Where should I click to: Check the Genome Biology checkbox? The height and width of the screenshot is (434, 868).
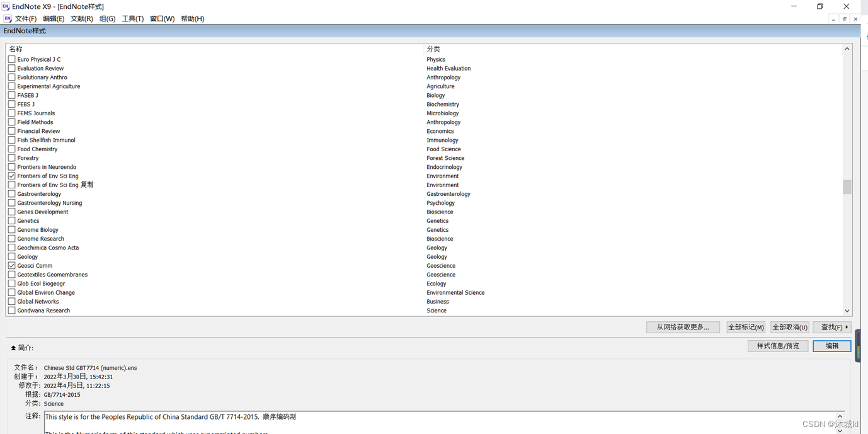click(x=11, y=229)
